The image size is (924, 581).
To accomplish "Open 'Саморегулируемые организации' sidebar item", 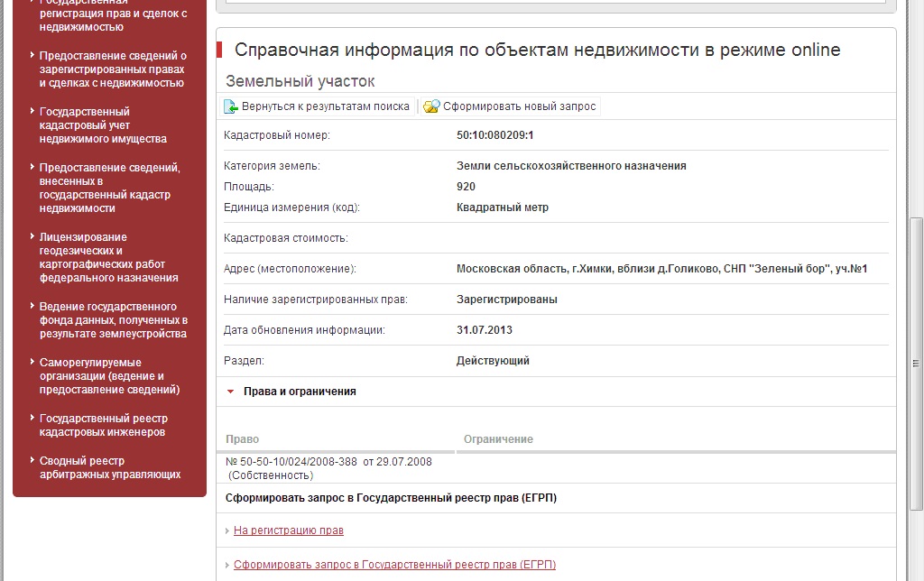I will [109, 376].
